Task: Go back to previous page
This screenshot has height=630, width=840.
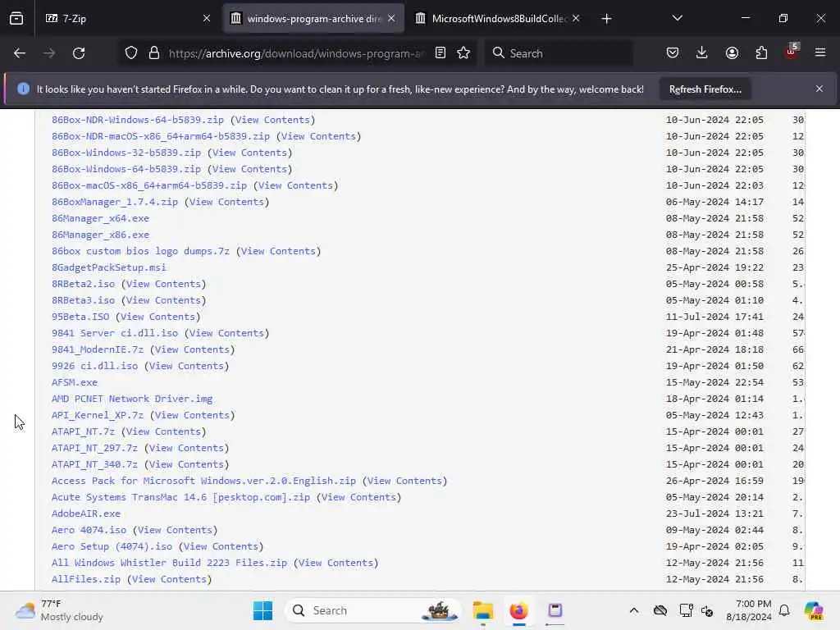Action: tap(20, 53)
